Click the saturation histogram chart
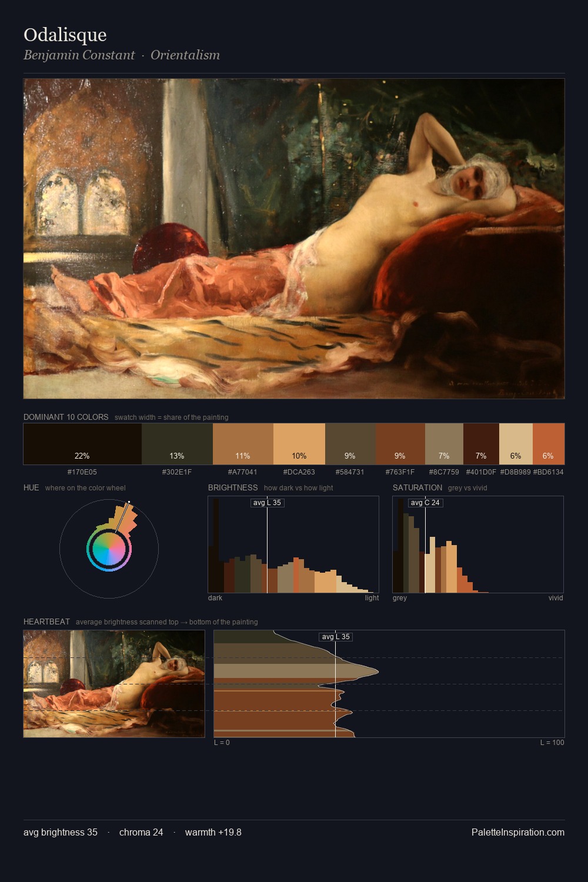The width and height of the screenshot is (588, 882). click(478, 544)
